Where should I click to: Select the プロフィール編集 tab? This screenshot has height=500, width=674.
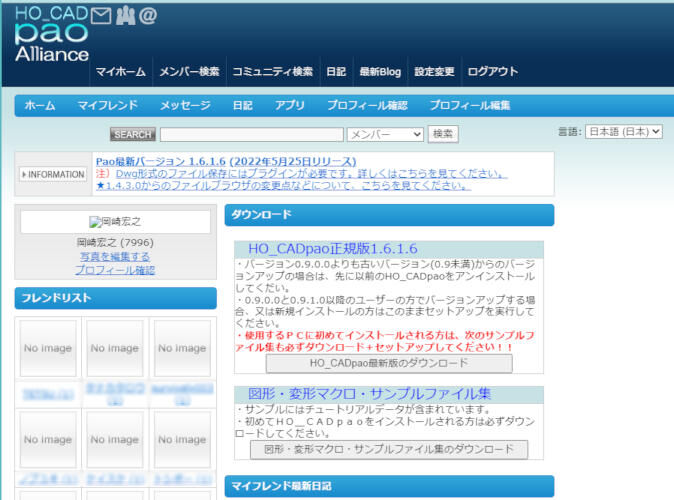(x=470, y=105)
